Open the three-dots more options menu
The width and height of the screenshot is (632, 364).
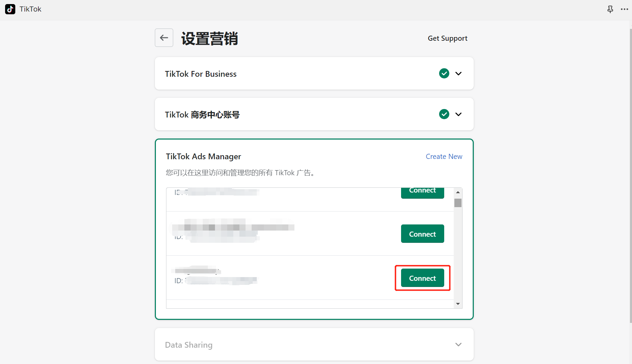pos(625,9)
